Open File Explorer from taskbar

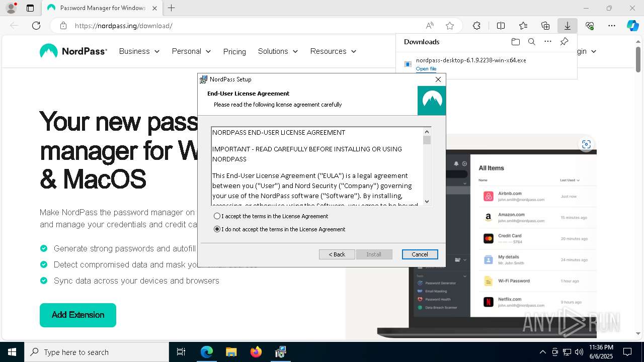point(231,352)
